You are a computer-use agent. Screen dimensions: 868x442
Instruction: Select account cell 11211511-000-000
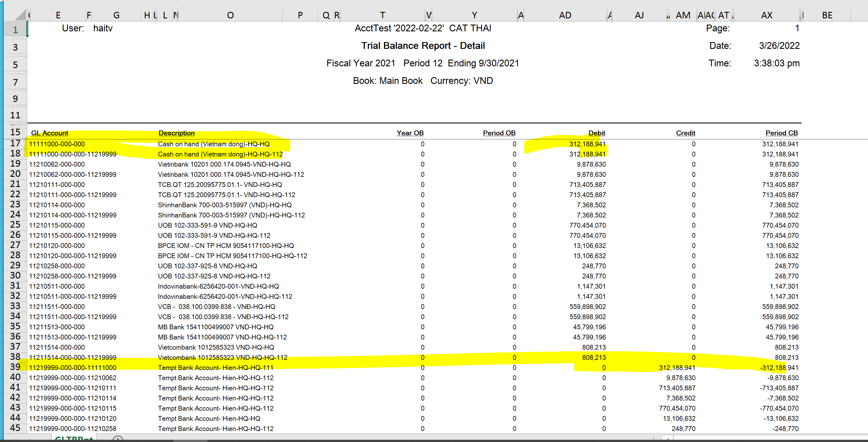tap(57, 307)
